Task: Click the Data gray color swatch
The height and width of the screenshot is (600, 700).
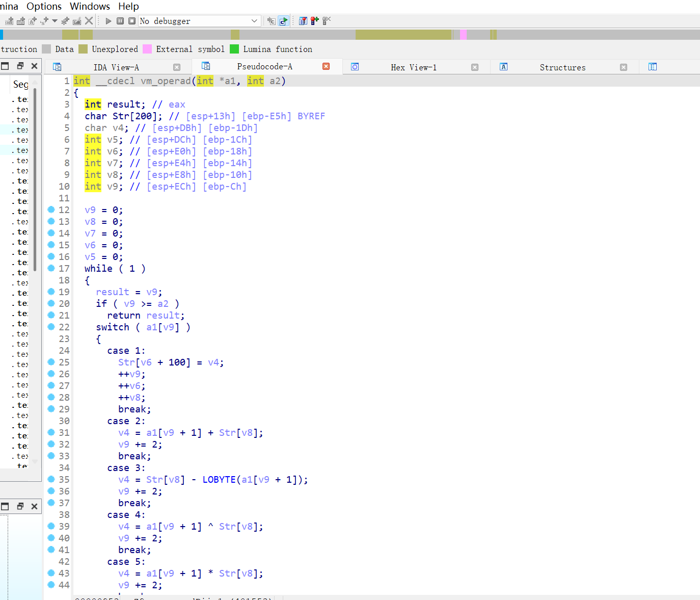Action: point(46,49)
